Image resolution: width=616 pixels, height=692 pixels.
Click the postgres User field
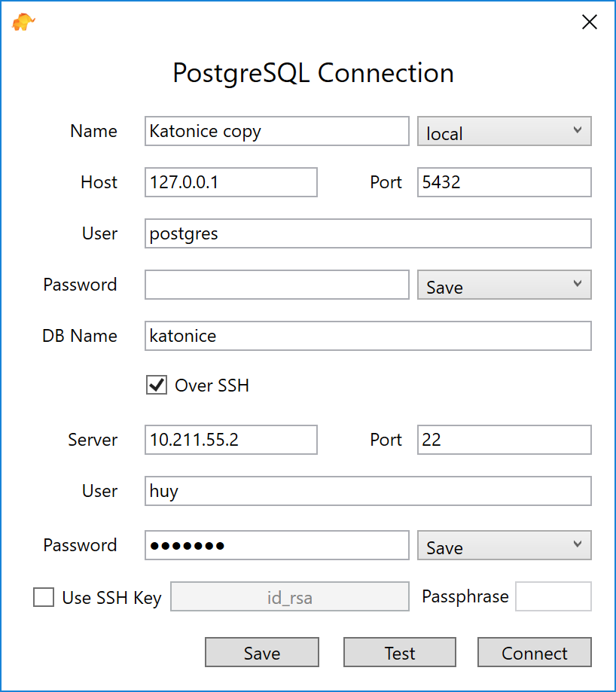click(x=368, y=233)
